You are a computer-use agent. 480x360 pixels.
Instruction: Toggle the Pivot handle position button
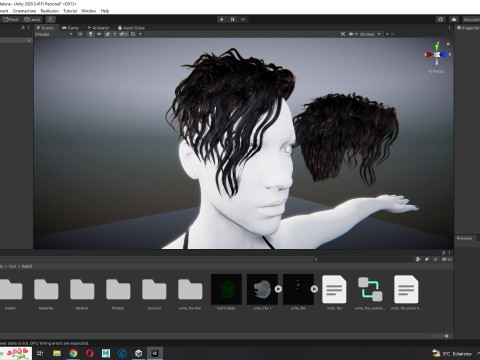[11, 19]
